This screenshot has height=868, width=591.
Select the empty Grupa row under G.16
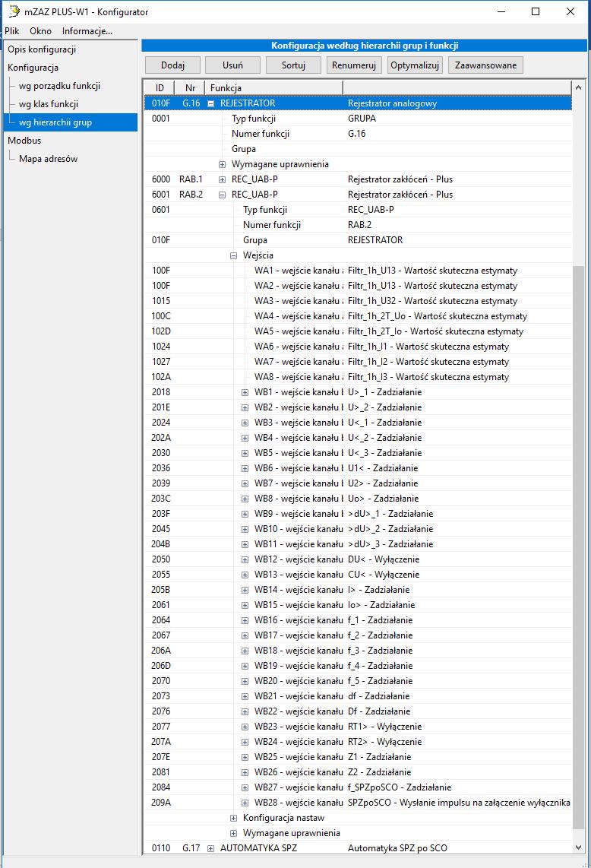[358, 149]
